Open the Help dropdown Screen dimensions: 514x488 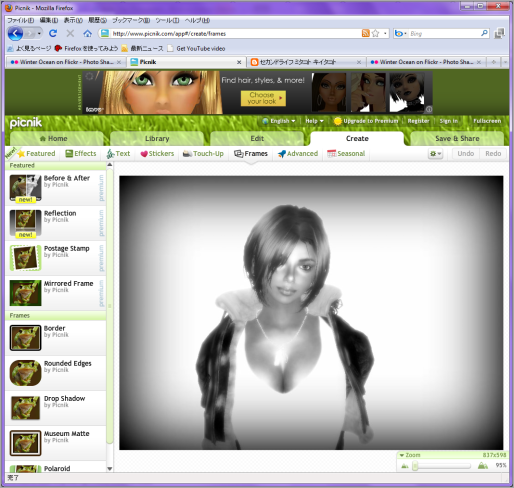[314, 121]
